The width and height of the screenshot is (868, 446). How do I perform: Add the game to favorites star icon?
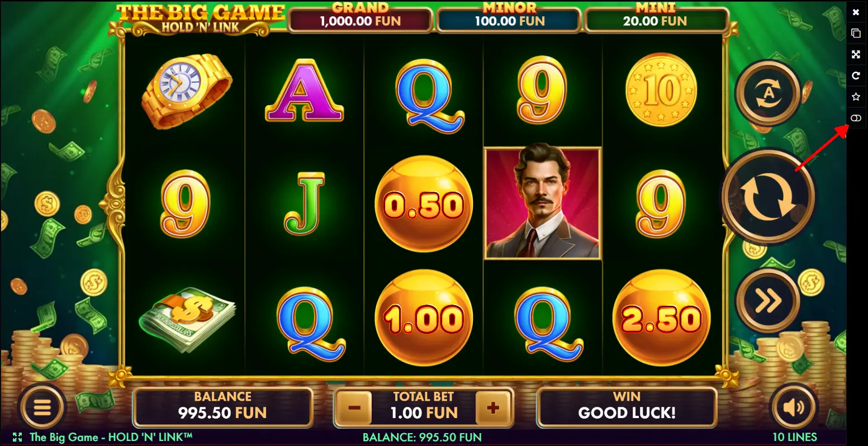856,97
